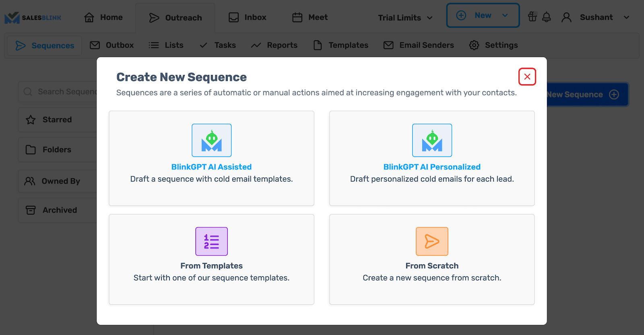Click the Tasks checkmark icon

pyautogui.click(x=203, y=45)
